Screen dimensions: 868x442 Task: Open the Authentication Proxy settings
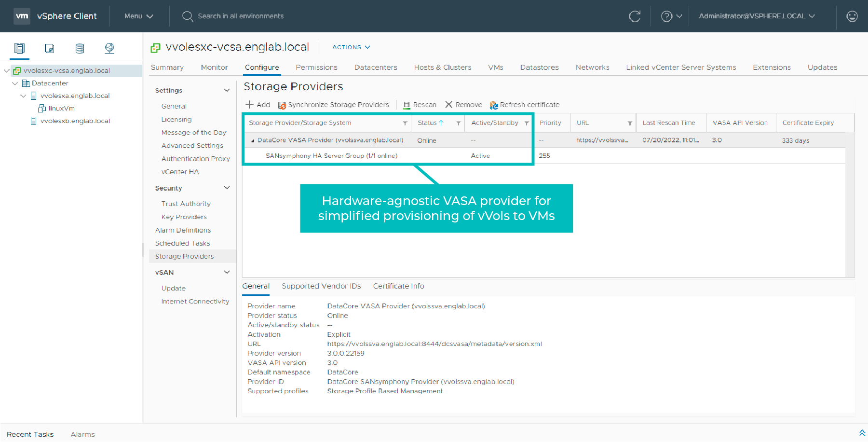tap(195, 159)
